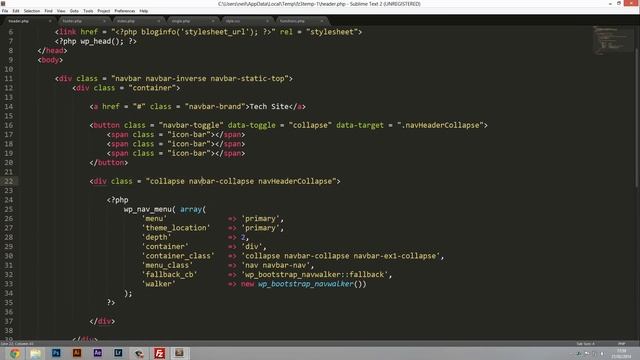Image resolution: width=640 pixels, height=360 pixels.
Task: Open the Tab Size selector in status bar
Action: point(586,344)
